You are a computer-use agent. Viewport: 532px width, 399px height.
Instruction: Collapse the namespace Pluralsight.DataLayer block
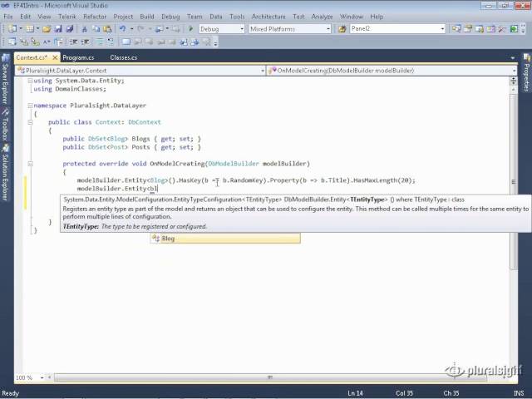30,106
